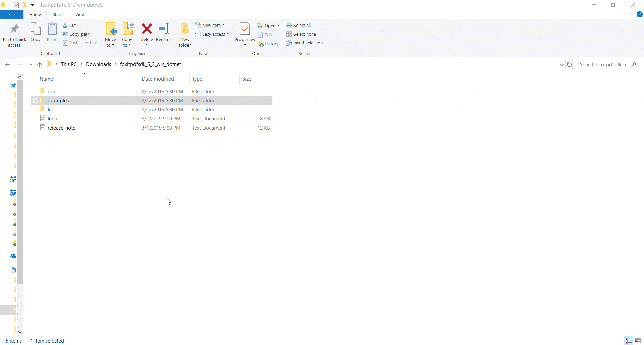Image resolution: width=644 pixels, height=345 pixels.
Task: Sort by Date modified column
Action: click(x=158, y=79)
